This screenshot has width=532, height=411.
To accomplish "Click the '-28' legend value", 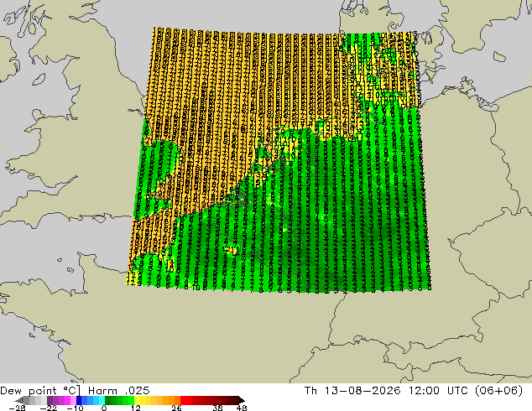I will (17, 408).
